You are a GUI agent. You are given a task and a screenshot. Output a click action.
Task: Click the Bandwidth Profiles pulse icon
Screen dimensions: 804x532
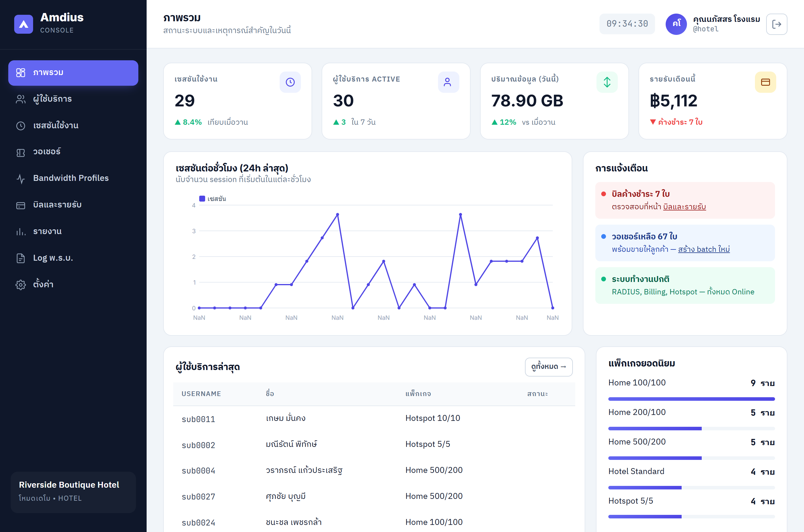21,179
